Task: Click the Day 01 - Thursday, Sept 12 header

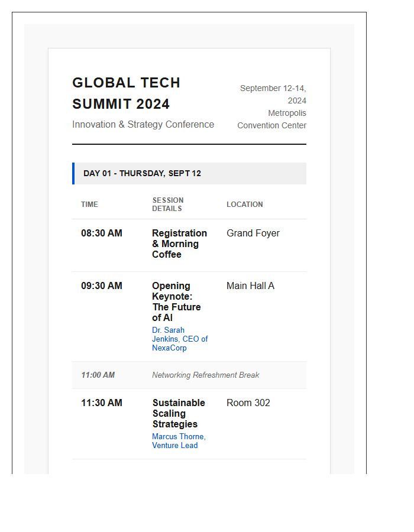Action: point(189,173)
